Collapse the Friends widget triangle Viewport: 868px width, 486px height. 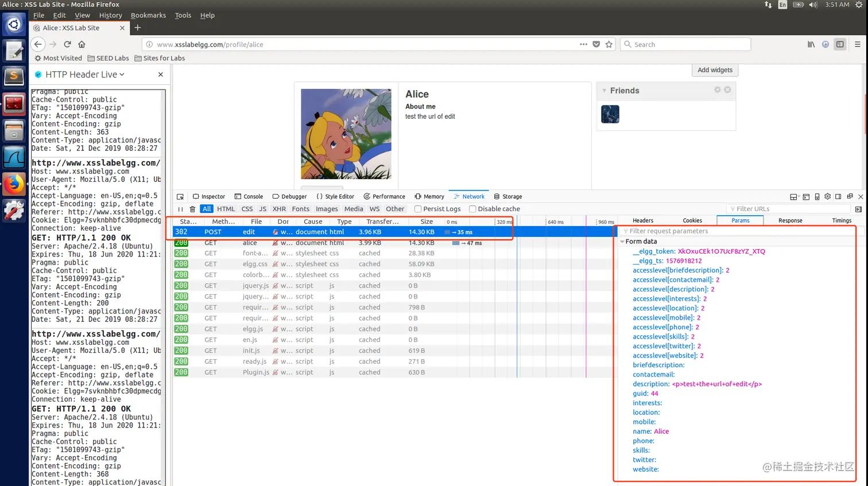click(604, 91)
